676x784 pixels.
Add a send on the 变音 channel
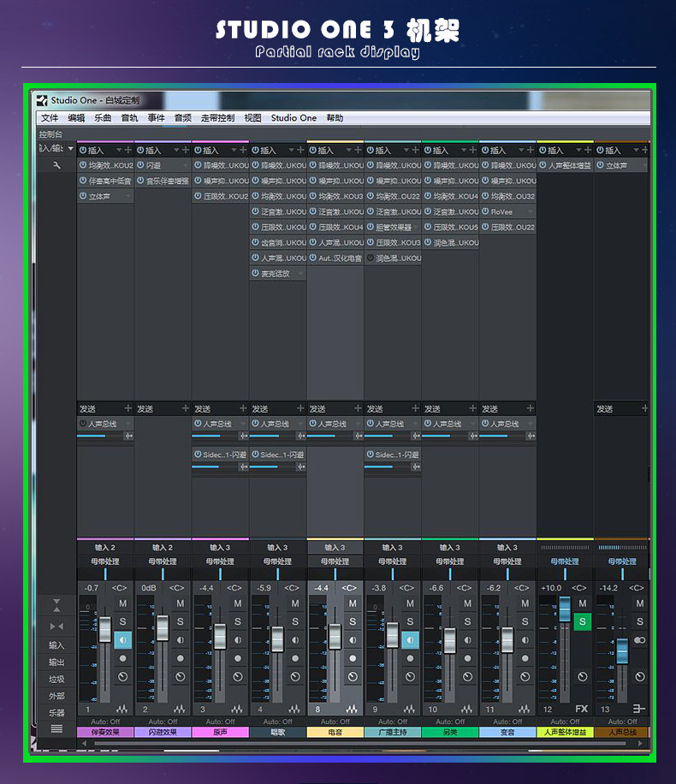531,408
